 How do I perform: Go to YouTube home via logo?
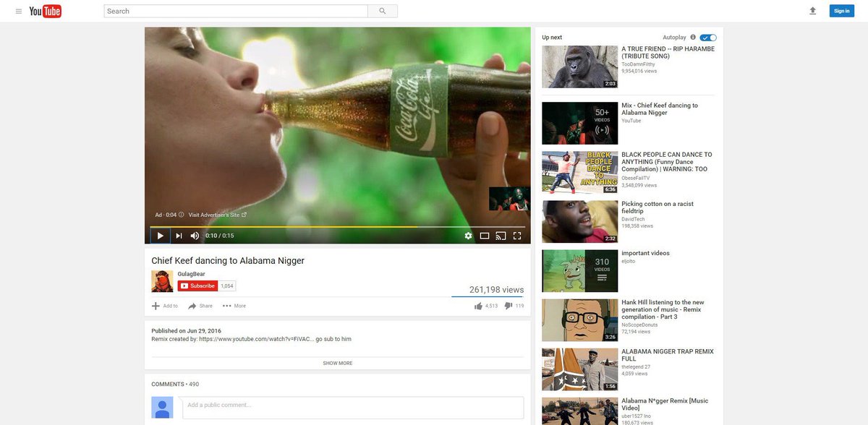tap(46, 11)
